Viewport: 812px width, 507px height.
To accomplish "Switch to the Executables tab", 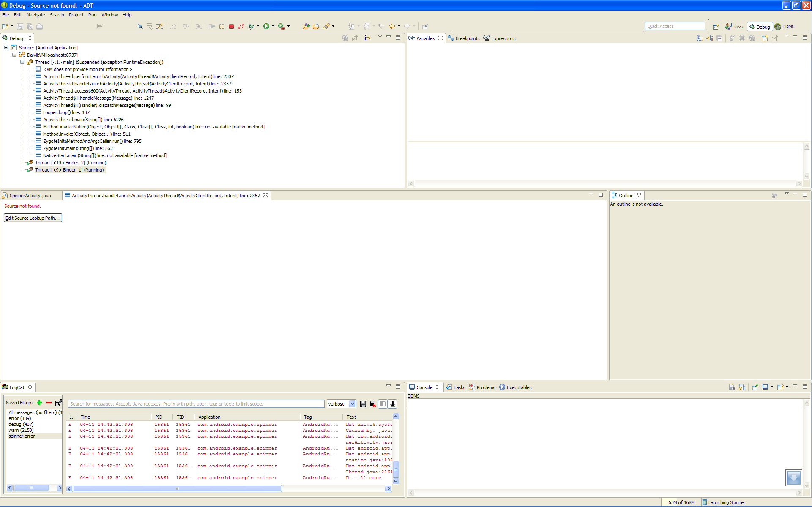I will click(x=515, y=387).
